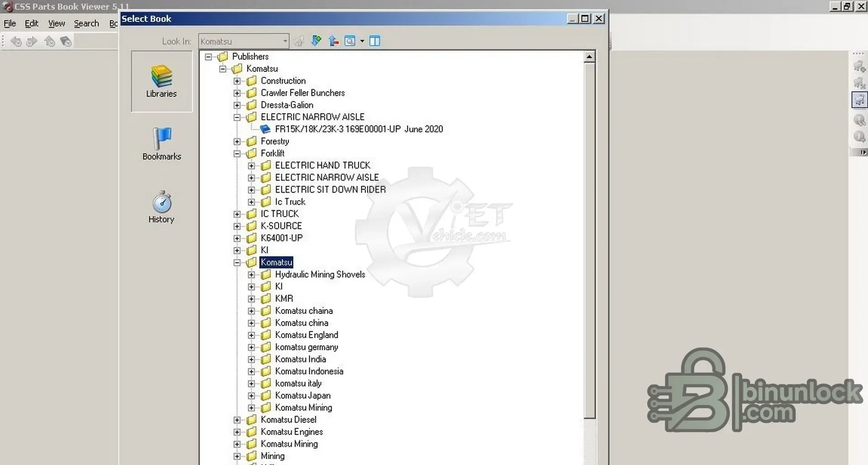The image size is (868, 465).
Task: Click the second cart icon on right sidebar
Action: pos(859,83)
